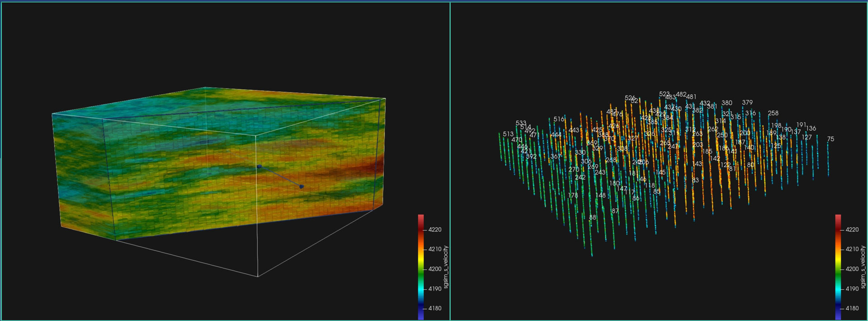Click the sgsim_s_velocity title of the left color bar
This screenshot has height=321, width=868.
(446, 267)
